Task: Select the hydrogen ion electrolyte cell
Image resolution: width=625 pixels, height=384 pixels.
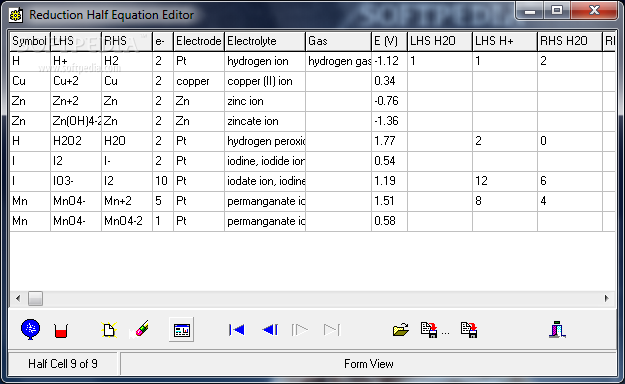Action: pos(265,61)
